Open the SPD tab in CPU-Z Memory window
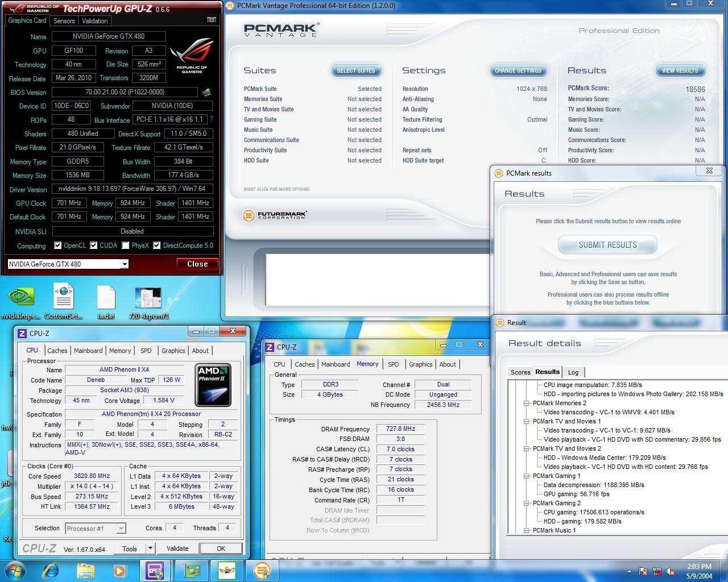The image size is (728, 582). (394, 364)
